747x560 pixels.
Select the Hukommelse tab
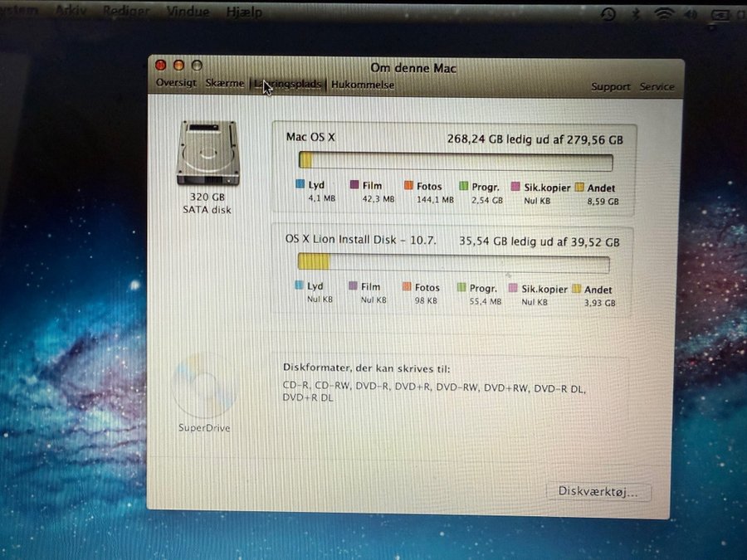tap(363, 85)
